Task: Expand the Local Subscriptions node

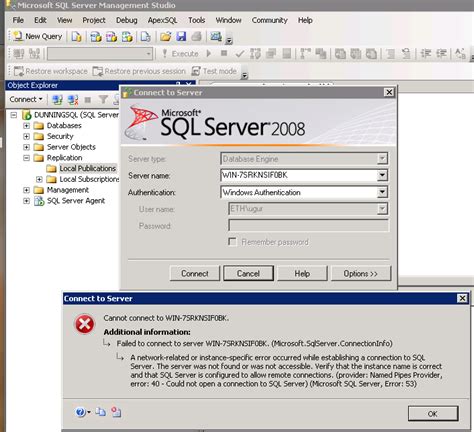Action: [x=39, y=179]
